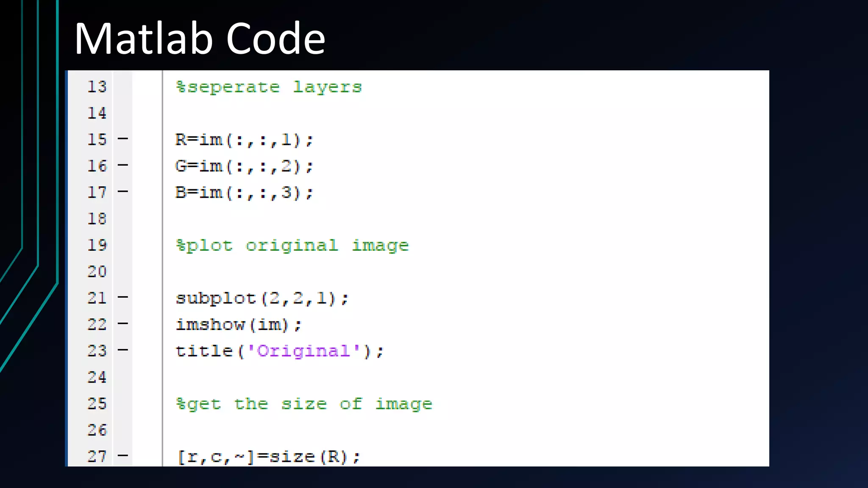
Task: Click the comment '%seperate layers'
Action: click(x=269, y=87)
